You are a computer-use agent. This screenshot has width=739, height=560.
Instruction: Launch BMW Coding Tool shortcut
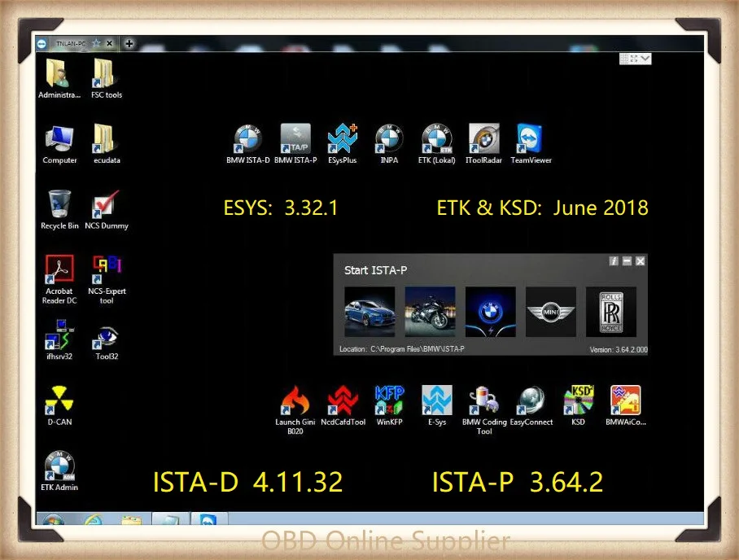[x=484, y=410]
